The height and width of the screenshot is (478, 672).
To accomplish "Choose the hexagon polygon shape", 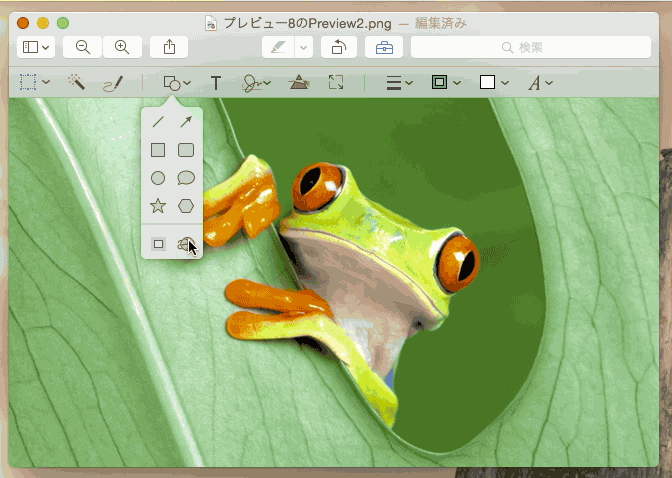I will click(x=186, y=206).
